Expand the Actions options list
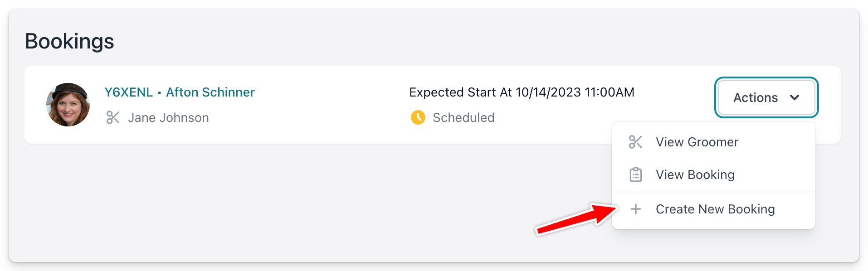The width and height of the screenshot is (868, 271). click(x=766, y=97)
